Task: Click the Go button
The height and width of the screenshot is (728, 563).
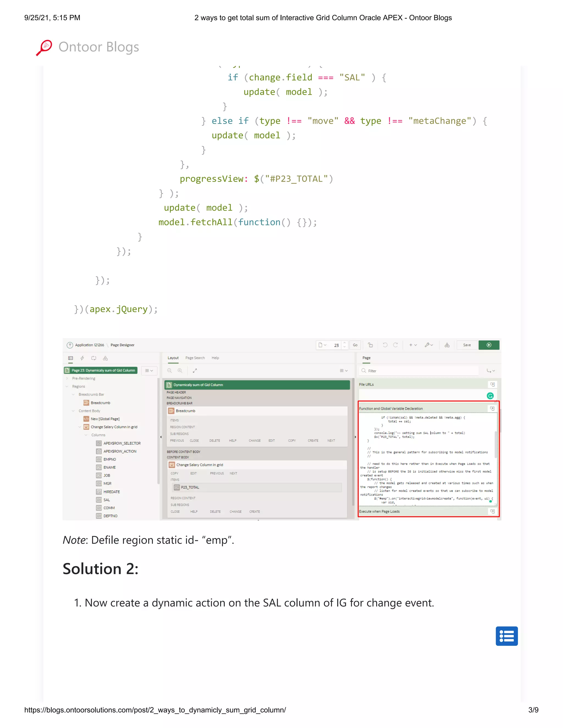Action: click(x=355, y=345)
